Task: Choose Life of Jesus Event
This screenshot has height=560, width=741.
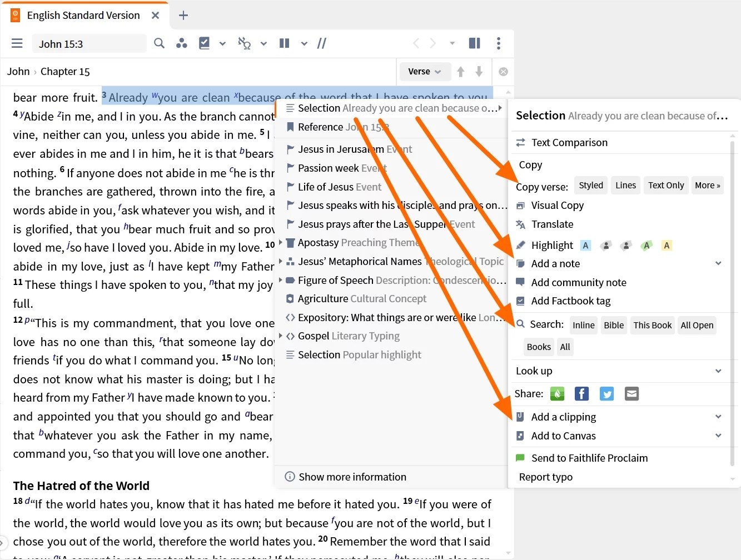Action: 392,187
